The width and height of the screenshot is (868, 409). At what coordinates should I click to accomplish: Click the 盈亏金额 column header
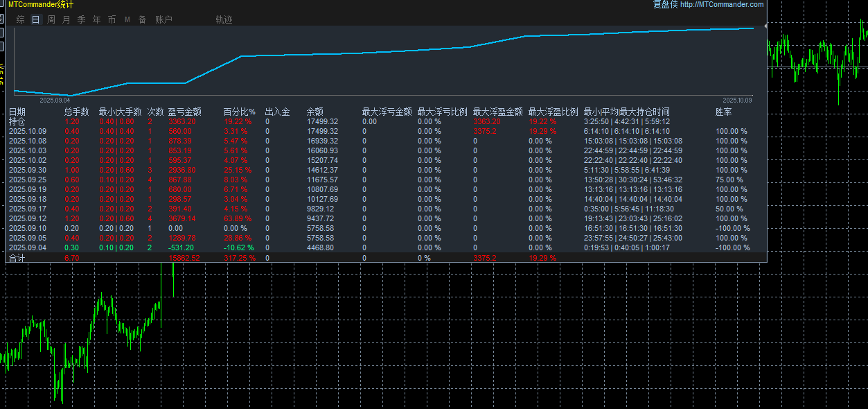(x=185, y=112)
